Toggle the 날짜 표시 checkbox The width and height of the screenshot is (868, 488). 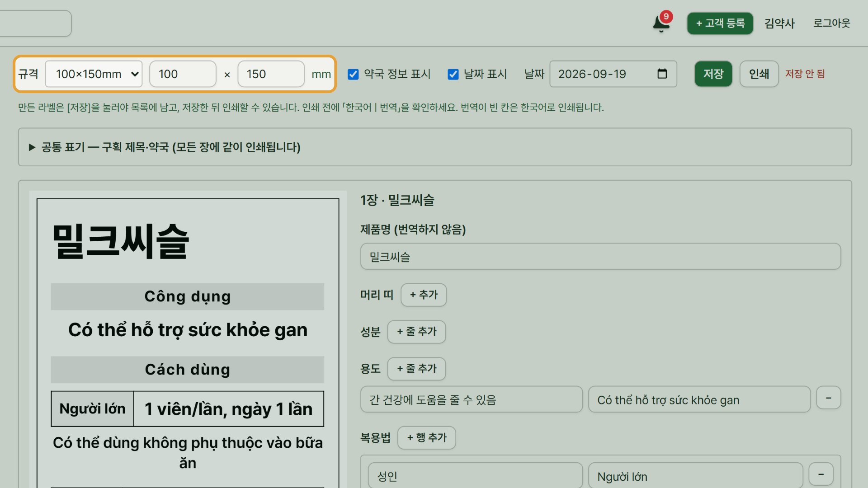(x=453, y=74)
